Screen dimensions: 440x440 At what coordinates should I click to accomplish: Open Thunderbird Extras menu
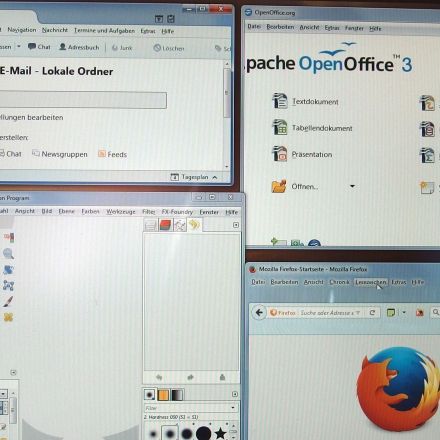(x=148, y=31)
